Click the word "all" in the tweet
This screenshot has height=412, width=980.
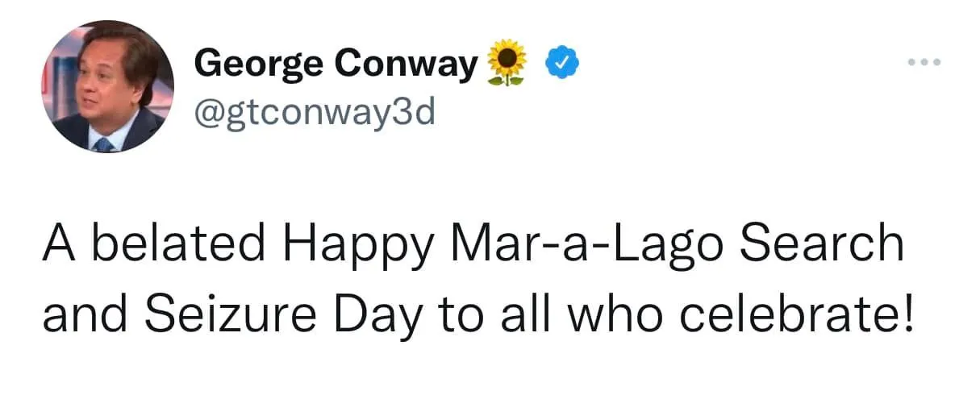[x=524, y=315]
